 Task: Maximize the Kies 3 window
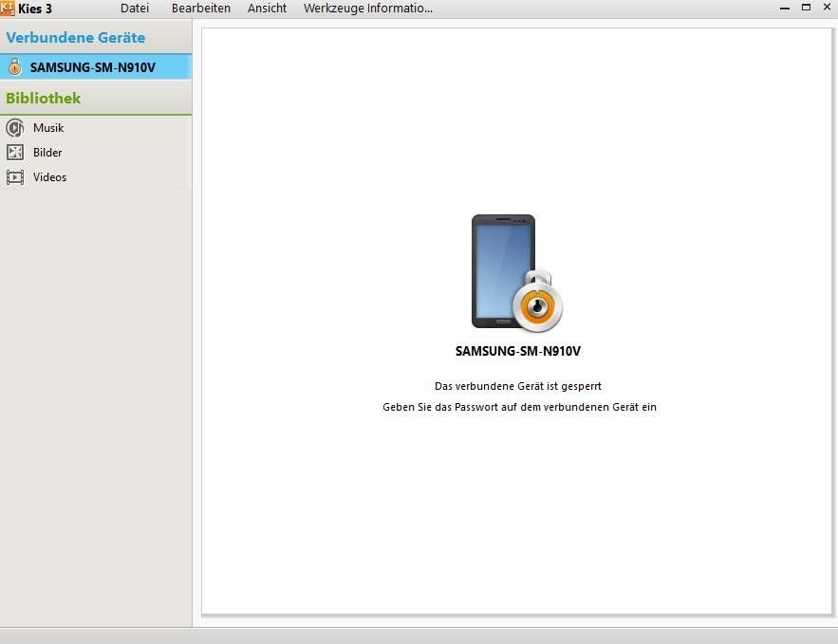[x=806, y=8]
